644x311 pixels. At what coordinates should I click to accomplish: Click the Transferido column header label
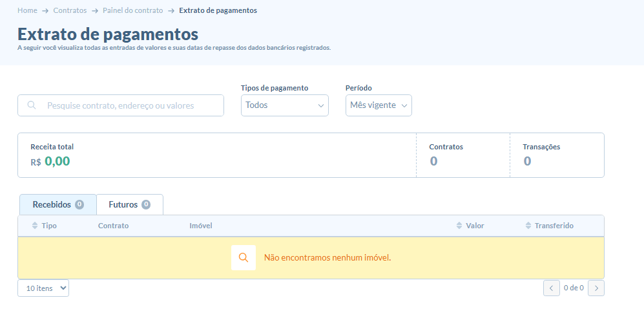554,226
